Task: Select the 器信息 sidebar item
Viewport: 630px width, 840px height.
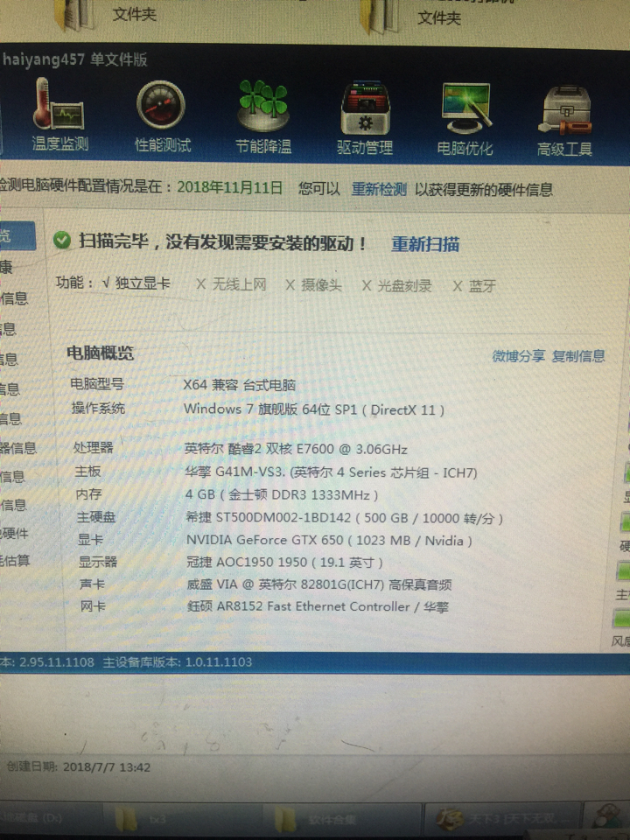Action: [x=18, y=448]
